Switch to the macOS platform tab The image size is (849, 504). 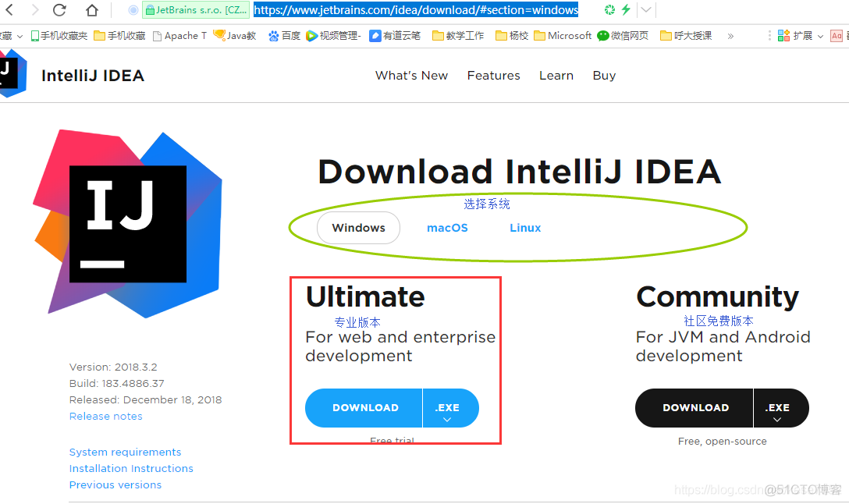point(447,228)
